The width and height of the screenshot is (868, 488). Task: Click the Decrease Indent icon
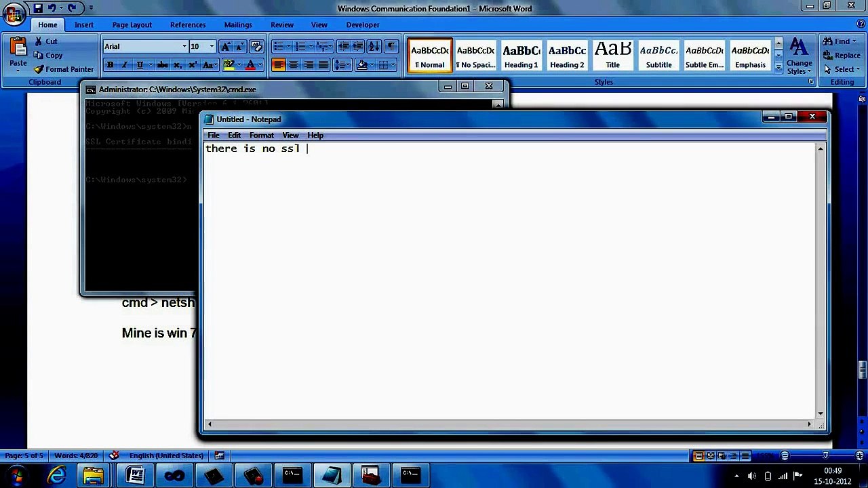pos(343,46)
